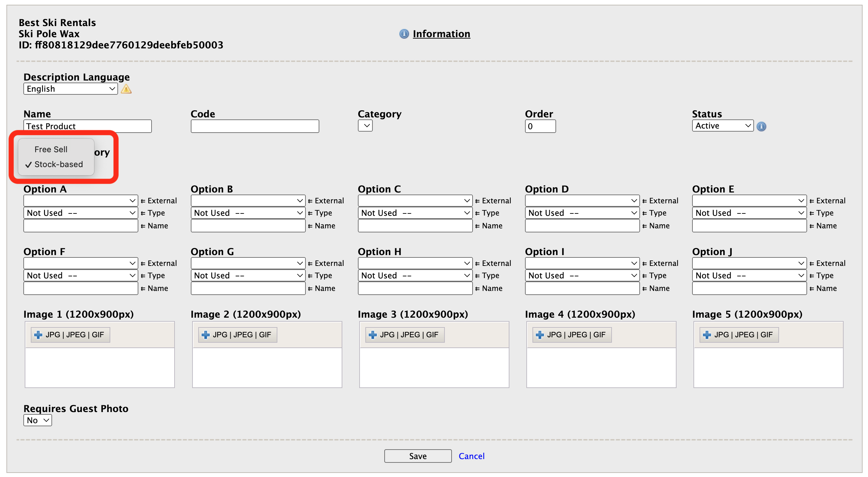868x477 pixels.
Task: Open the Status Active dropdown
Action: point(723,126)
